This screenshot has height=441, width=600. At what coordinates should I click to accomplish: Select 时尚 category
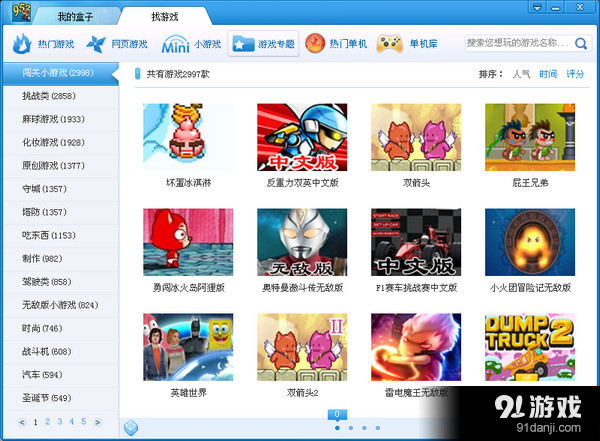coord(60,328)
